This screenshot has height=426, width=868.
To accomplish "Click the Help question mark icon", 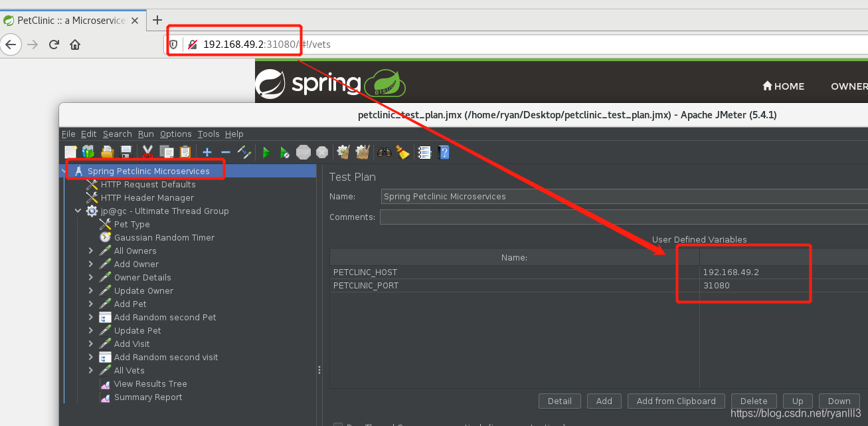I will pyautogui.click(x=444, y=152).
